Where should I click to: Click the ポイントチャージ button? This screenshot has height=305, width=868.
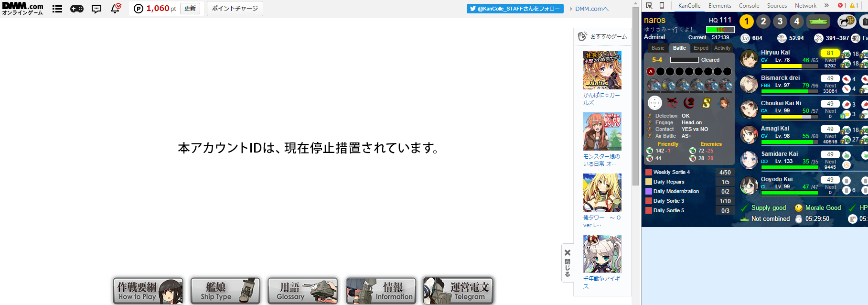tap(235, 9)
